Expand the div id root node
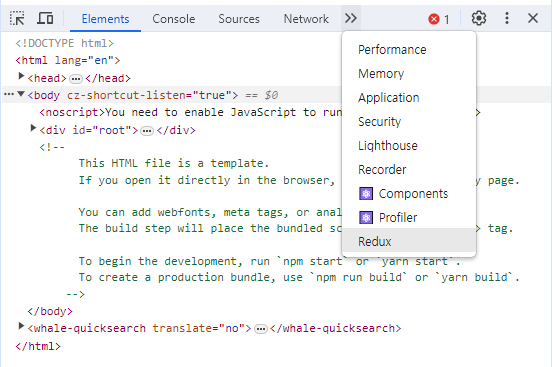Screen dimensions: 552x367 [33, 128]
